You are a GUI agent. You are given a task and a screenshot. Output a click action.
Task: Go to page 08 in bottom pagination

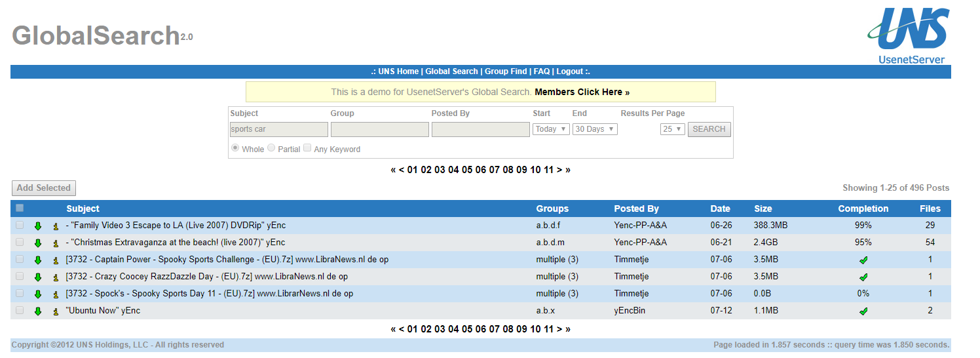(x=508, y=329)
